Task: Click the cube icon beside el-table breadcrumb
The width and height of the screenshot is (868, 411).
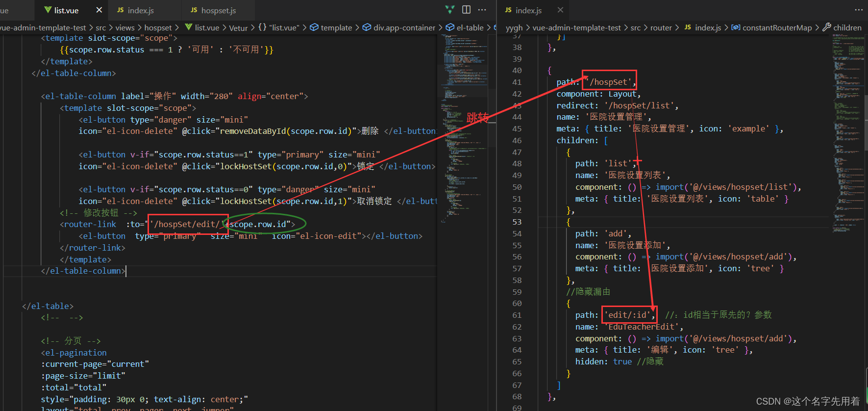Action: click(x=450, y=27)
